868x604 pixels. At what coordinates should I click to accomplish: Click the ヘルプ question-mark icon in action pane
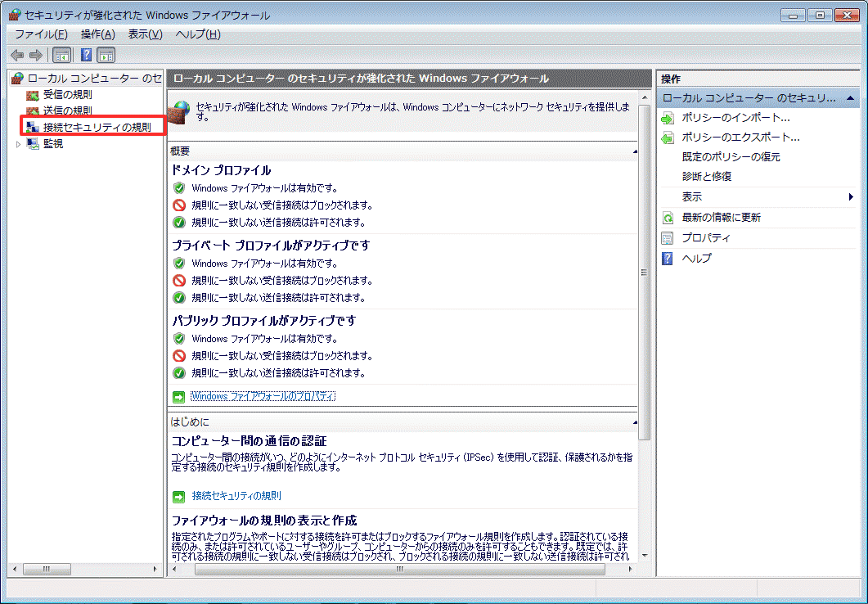[668, 259]
